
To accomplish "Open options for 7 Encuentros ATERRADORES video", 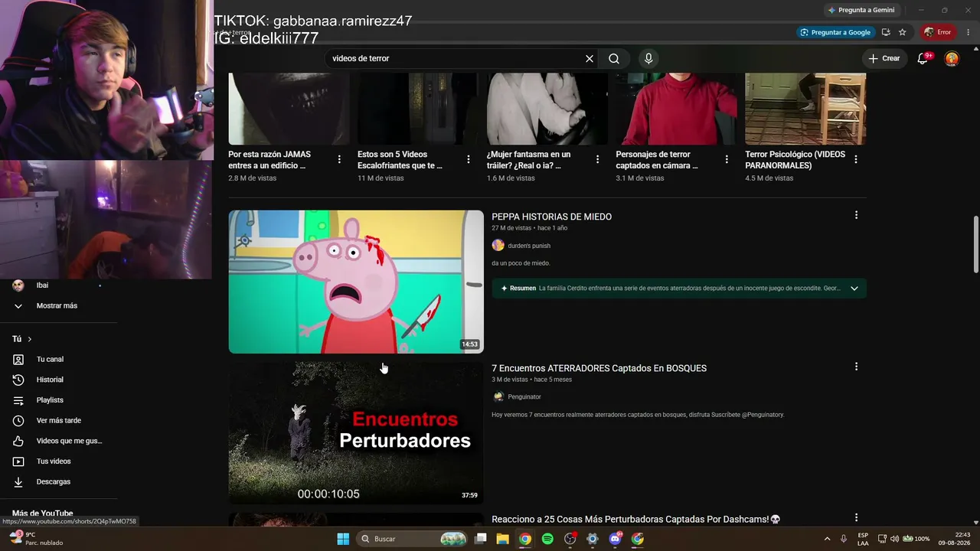I will (856, 367).
